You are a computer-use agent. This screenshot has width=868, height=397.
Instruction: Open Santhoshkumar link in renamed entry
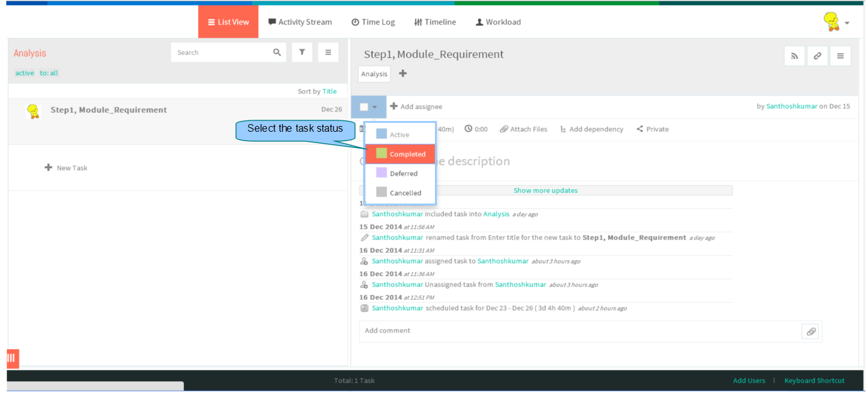click(397, 238)
